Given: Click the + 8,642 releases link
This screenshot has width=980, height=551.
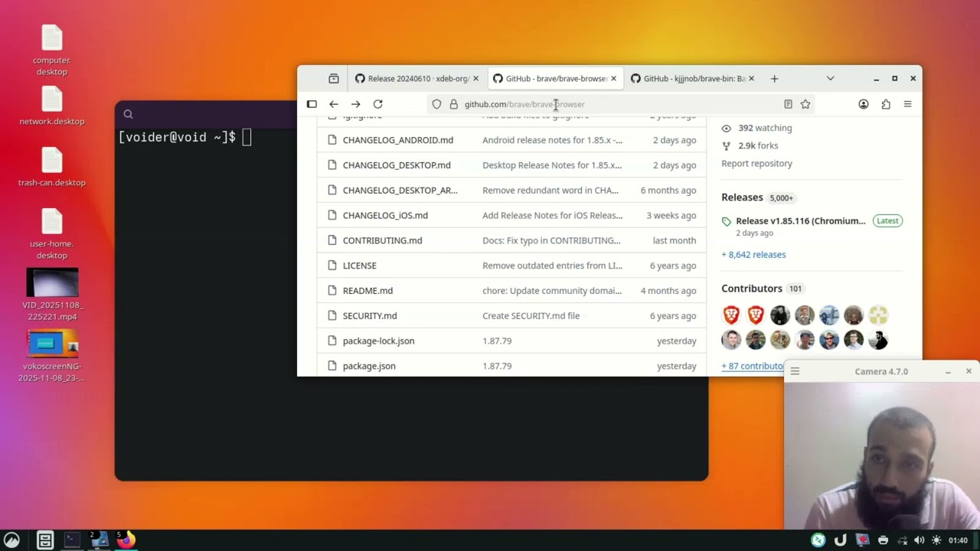Looking at the screenshot, I should 753,254.
